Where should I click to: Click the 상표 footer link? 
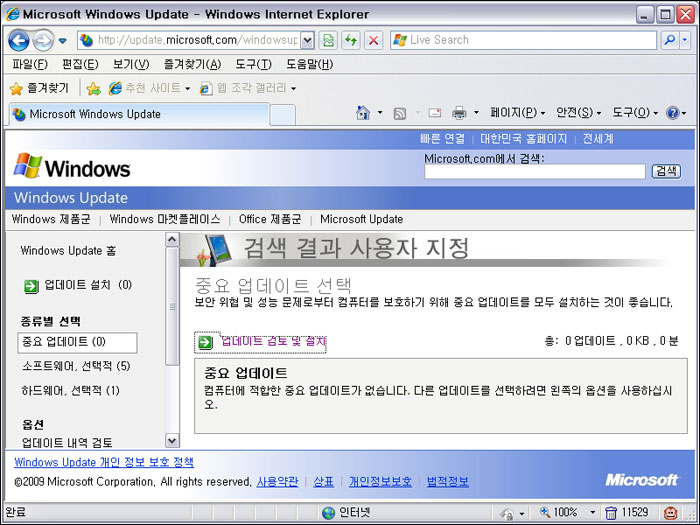[x=324, y=482]
